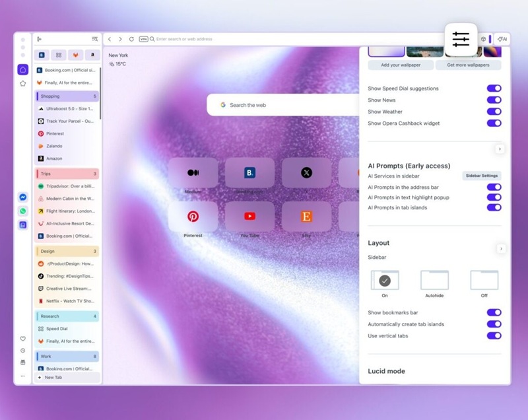Open the AI button in toolbar
The height and width of the screenshot is (420, 528).
[502, 39]
